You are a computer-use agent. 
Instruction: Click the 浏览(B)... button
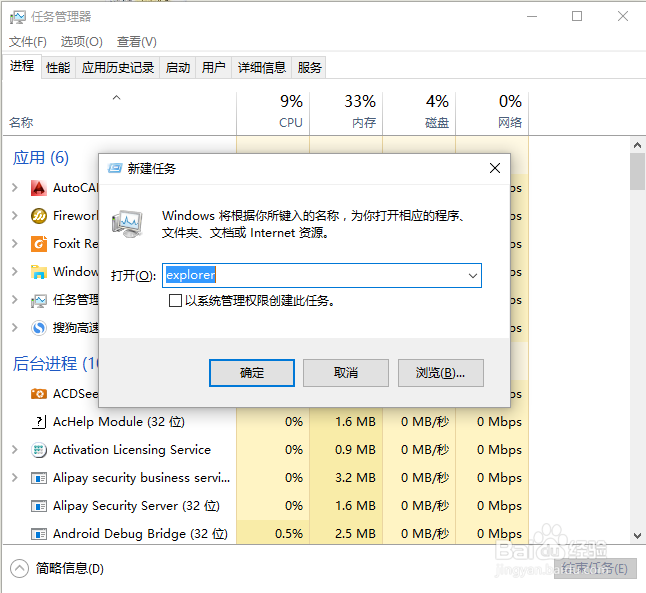tap(440, 373)
